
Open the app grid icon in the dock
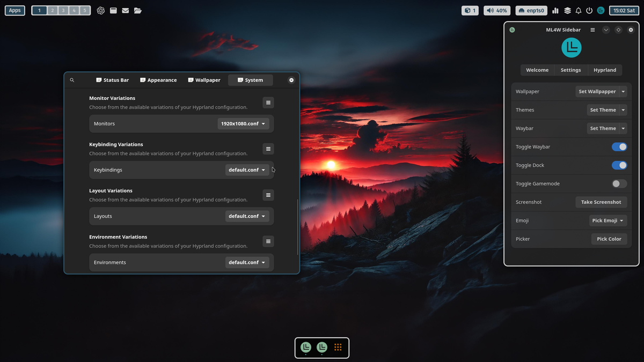tap(338, 347)
